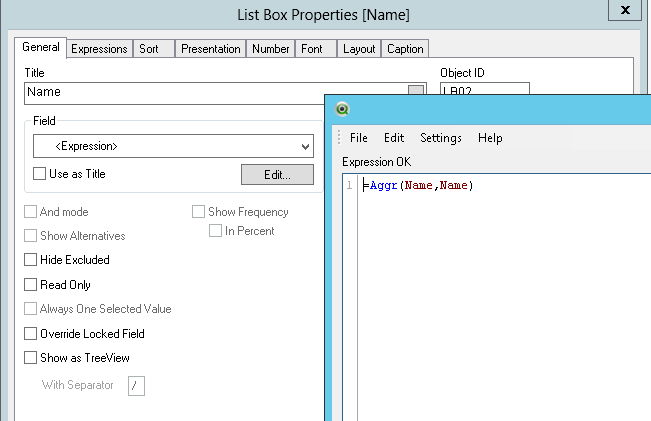
Task: Click line number 1 in expression editor
Action: point(349,185)
